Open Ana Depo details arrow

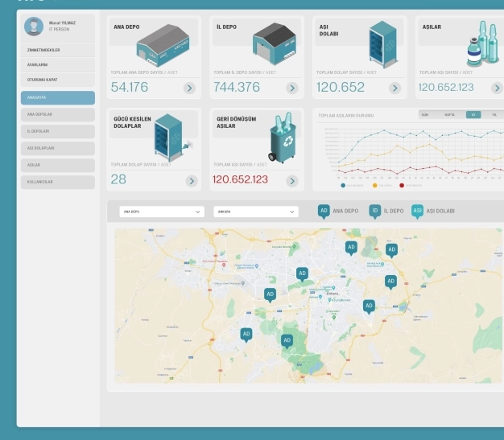click(189, 88)
